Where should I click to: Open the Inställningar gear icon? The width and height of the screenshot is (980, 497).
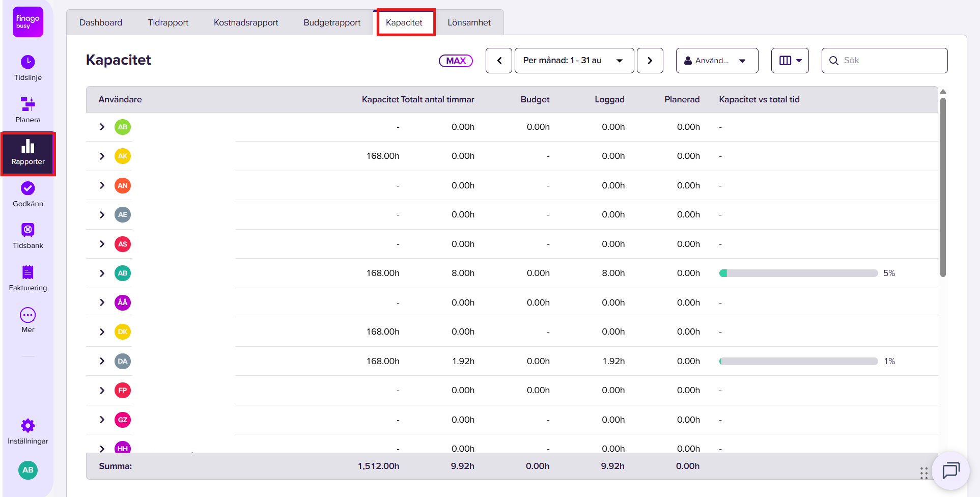pos(28,426)
